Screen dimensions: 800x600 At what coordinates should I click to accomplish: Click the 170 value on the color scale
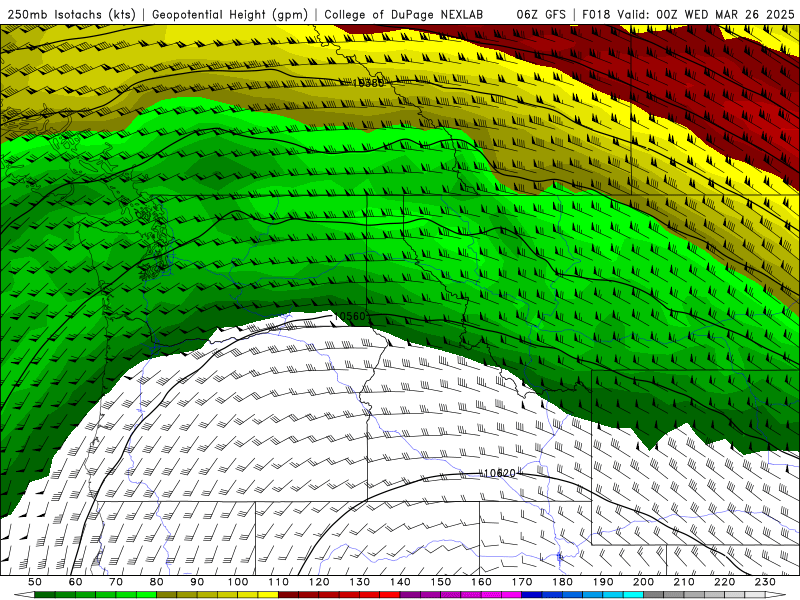[521, 582]
